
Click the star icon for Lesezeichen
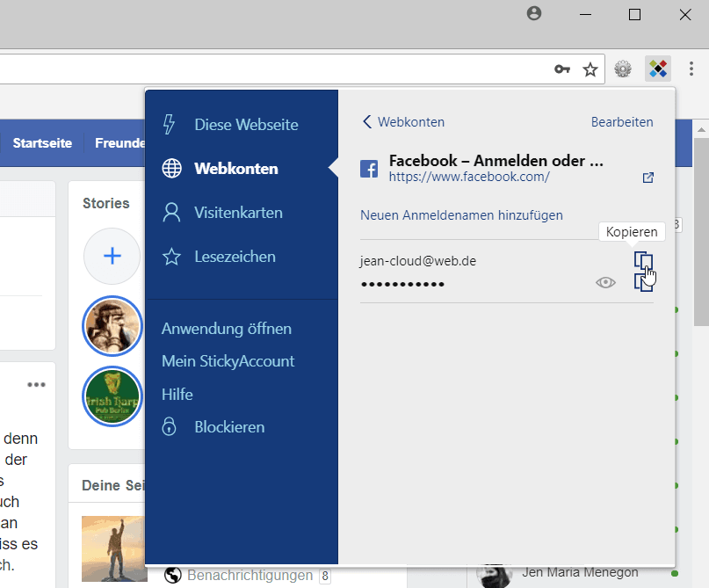point(172,257)
